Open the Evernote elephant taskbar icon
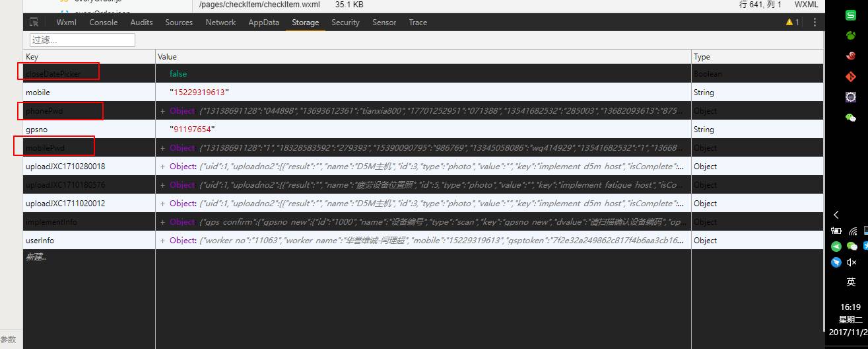This screenshot has width=868, height=349. (851, 35)
